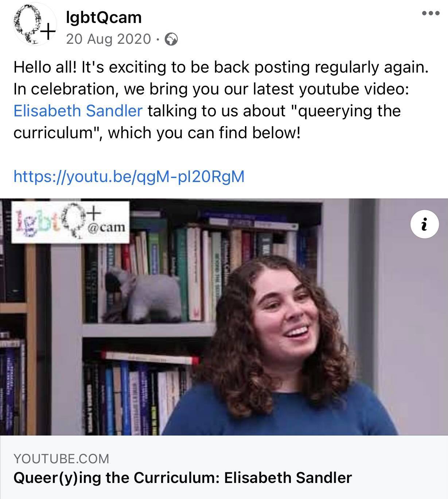Click the "Hello all!" opening sentence
Viewport: 448px width, 499px height.
45,67
